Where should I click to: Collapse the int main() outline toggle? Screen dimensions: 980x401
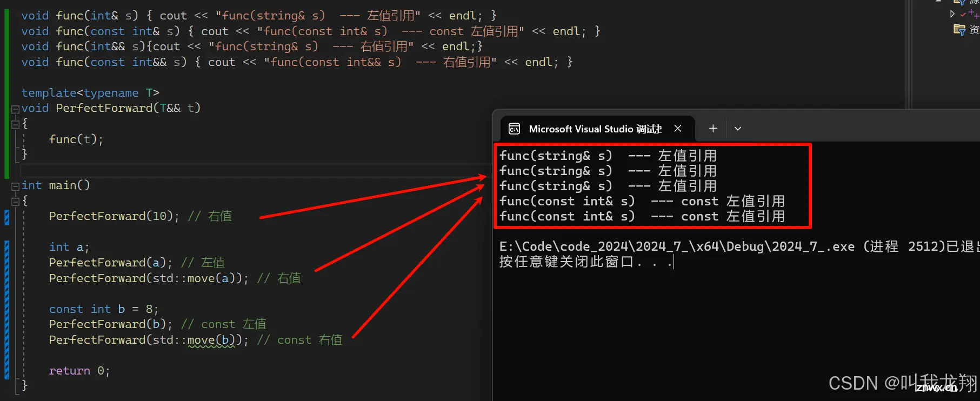[15, 186]
